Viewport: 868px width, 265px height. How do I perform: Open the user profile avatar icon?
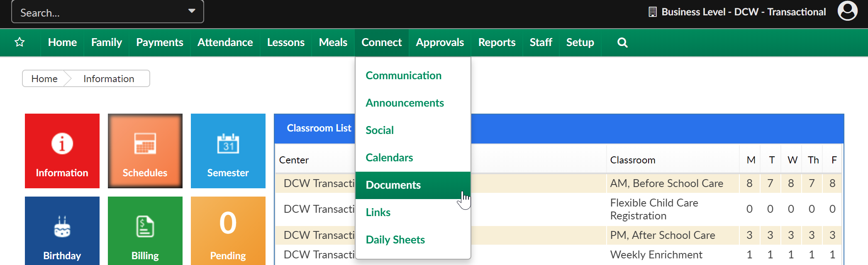(847, 11)
